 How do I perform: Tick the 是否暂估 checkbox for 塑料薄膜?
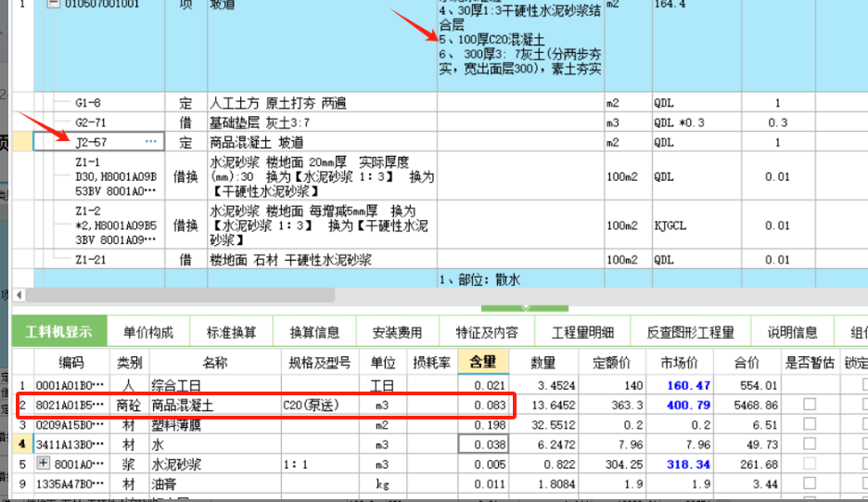pyautogui.click(x=810, y=424)
